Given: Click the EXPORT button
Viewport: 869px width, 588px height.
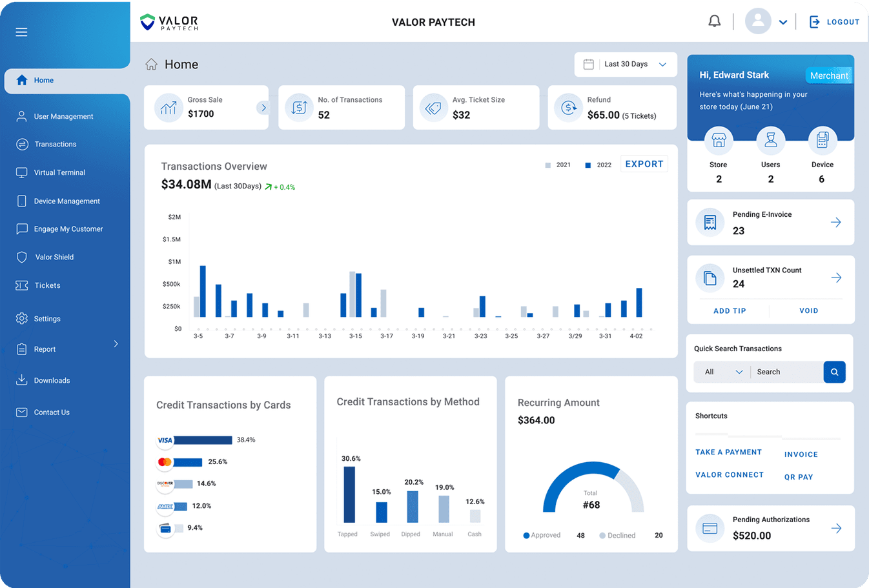Looking at the screenshot, I should (x=644, y=164).
